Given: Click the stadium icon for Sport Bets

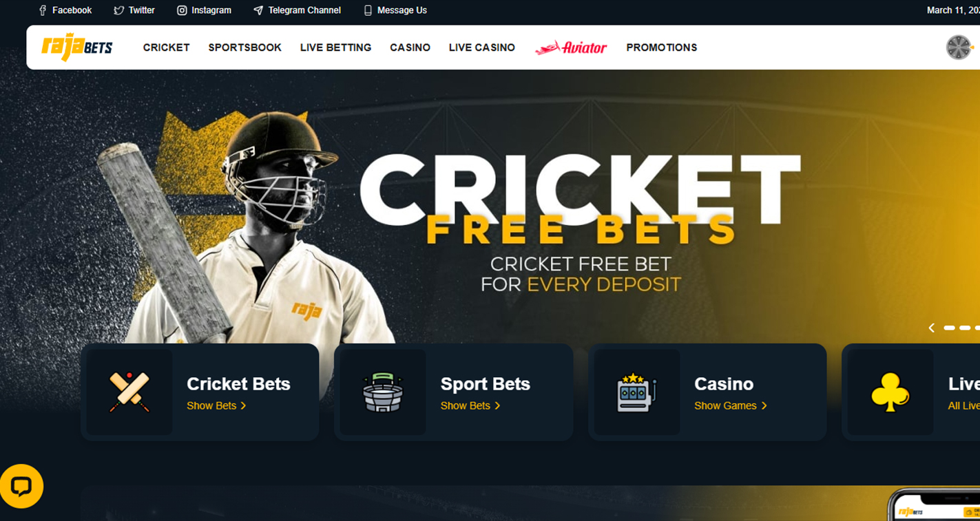Looking at the screenshot, I should (383, 392).
